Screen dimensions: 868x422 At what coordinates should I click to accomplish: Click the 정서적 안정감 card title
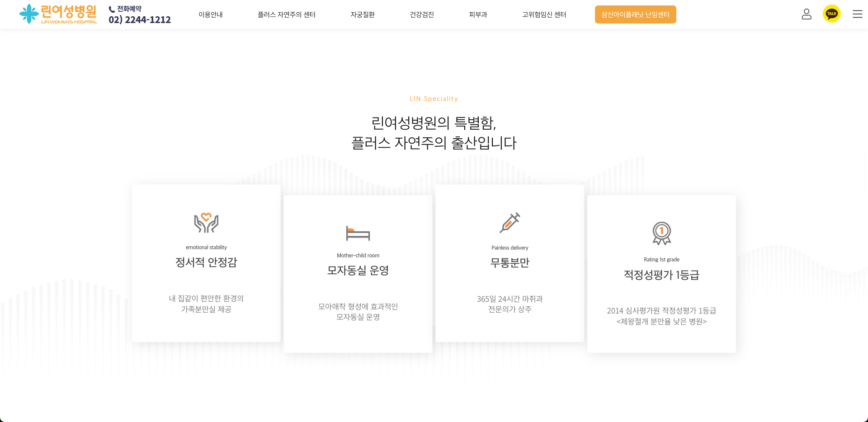pyautogui.click(x=206, y=262)
